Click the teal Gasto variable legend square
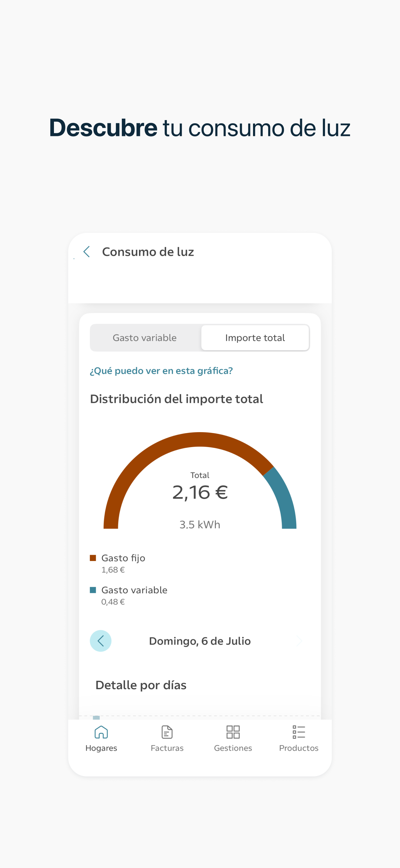Image resolution: width=400 pixels, height=868 pixels. click(93, 590)
